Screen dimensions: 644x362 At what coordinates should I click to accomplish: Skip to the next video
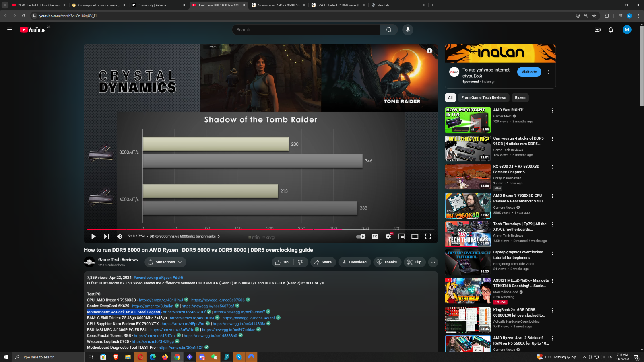point(106,237)
